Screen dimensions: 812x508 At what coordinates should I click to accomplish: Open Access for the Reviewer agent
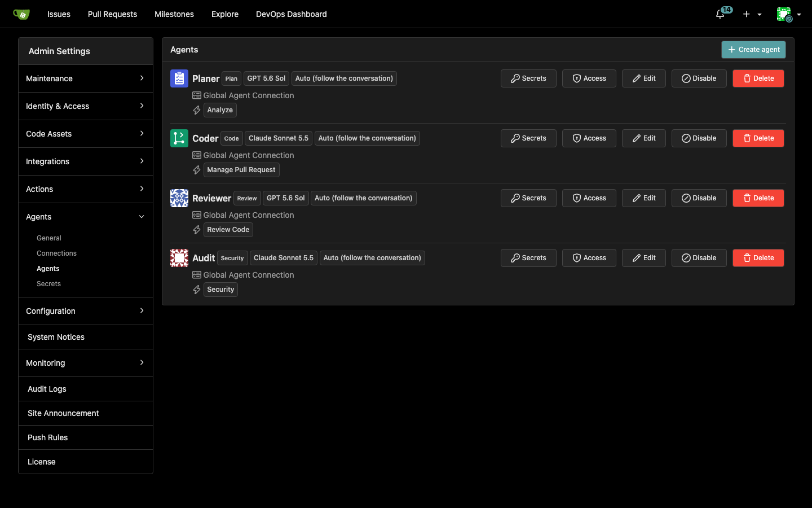pyautogui.click(x=589, y=198)
